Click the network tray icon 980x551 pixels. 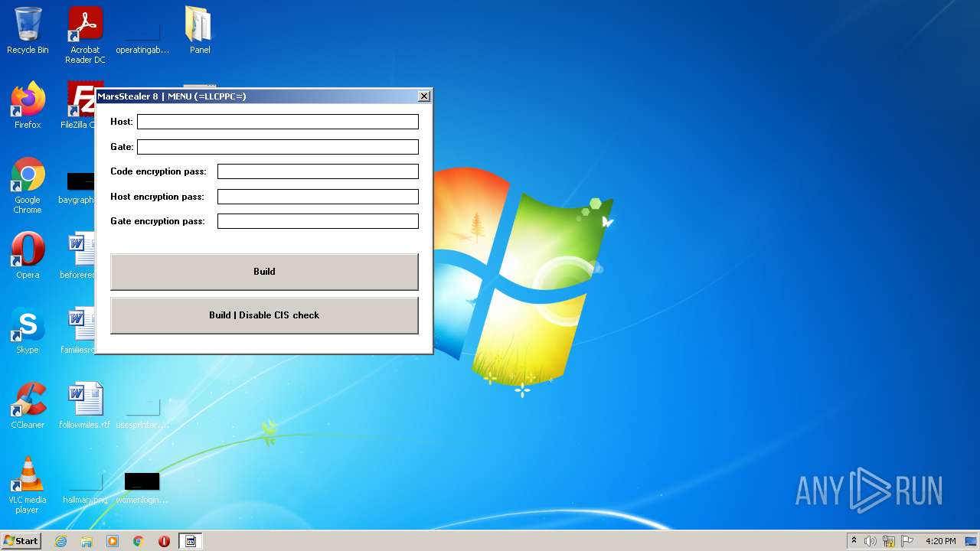889,541
